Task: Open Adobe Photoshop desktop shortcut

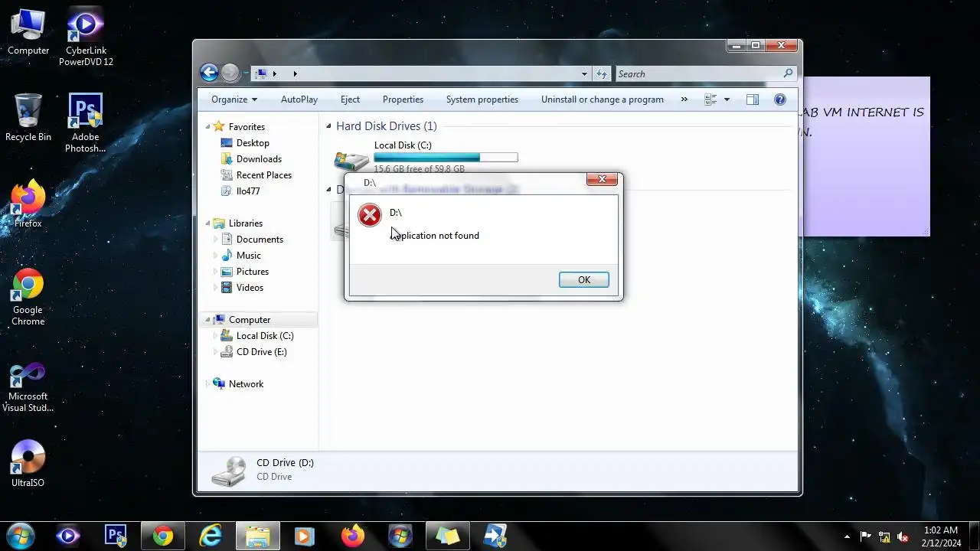Action: 86,123
